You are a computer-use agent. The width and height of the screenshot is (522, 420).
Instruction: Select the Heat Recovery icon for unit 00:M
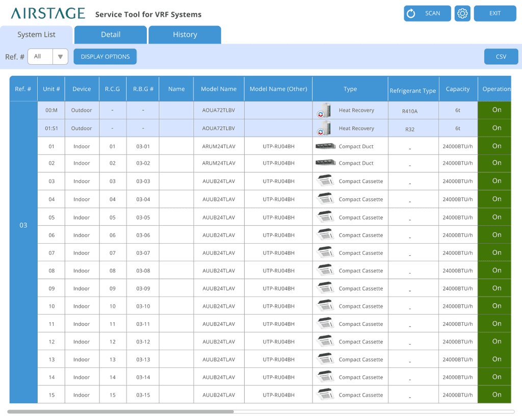tap(325, 110)
